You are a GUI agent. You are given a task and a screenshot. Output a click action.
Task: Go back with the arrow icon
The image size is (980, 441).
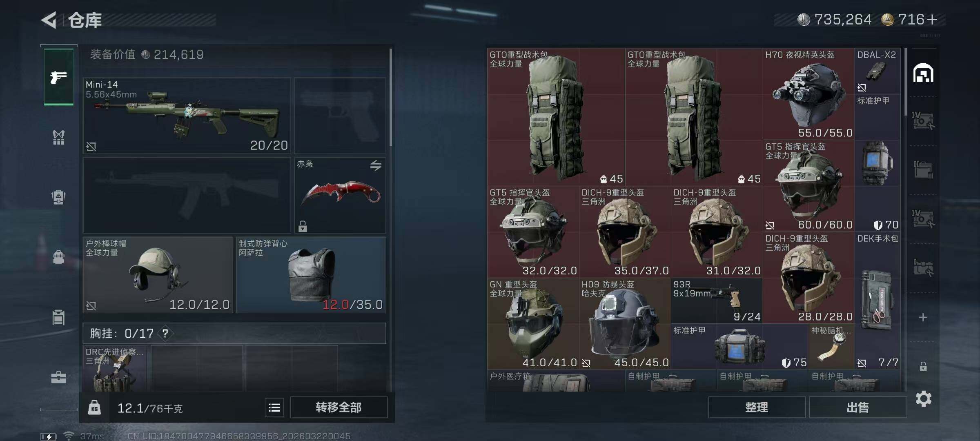pos(49,20)
